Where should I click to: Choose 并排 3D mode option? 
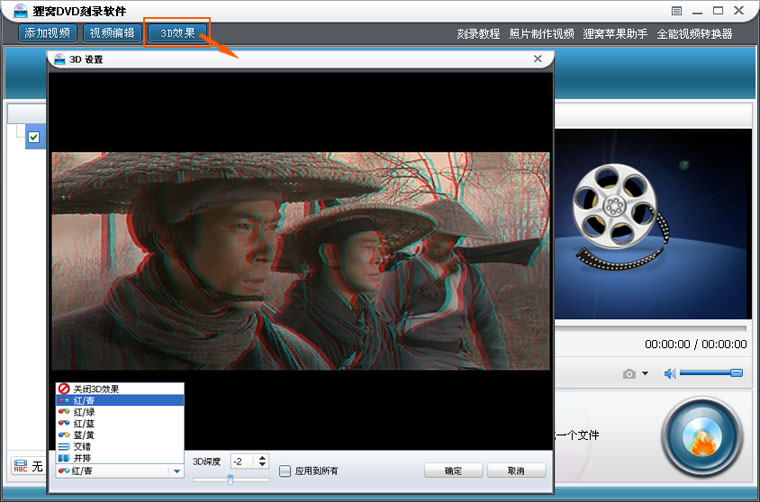[120, 457]
